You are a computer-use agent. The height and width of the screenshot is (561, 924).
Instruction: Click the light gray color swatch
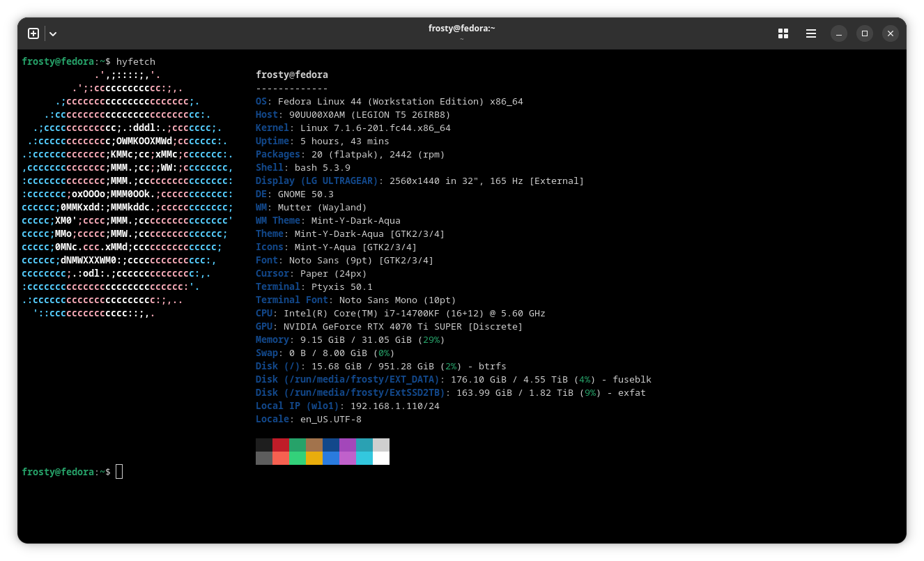coord(381,445)
